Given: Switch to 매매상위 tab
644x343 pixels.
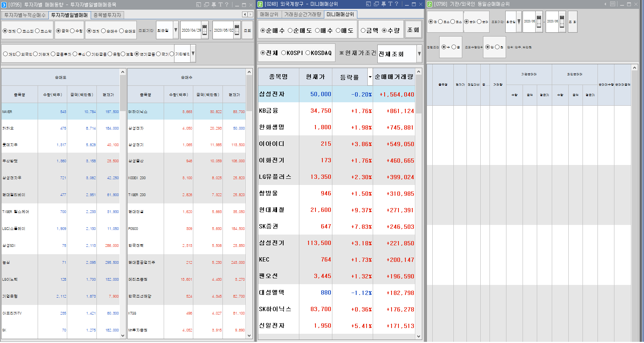Looking at the screenshot, I should [269, 14].
